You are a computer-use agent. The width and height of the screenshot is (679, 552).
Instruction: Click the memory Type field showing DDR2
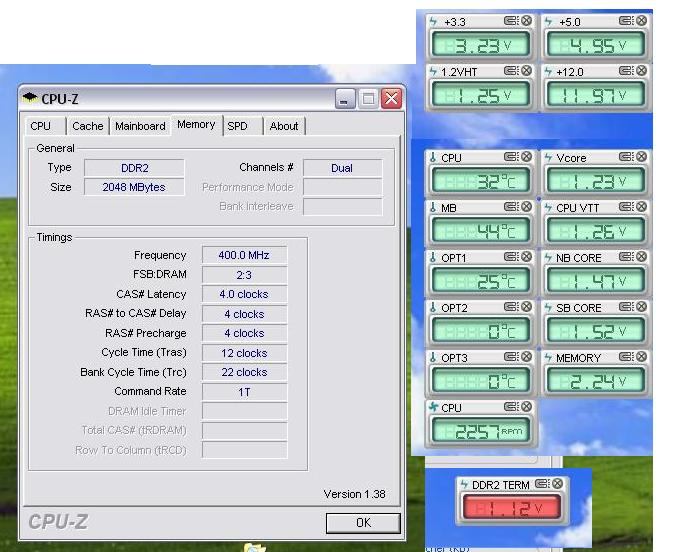[134, 168]
